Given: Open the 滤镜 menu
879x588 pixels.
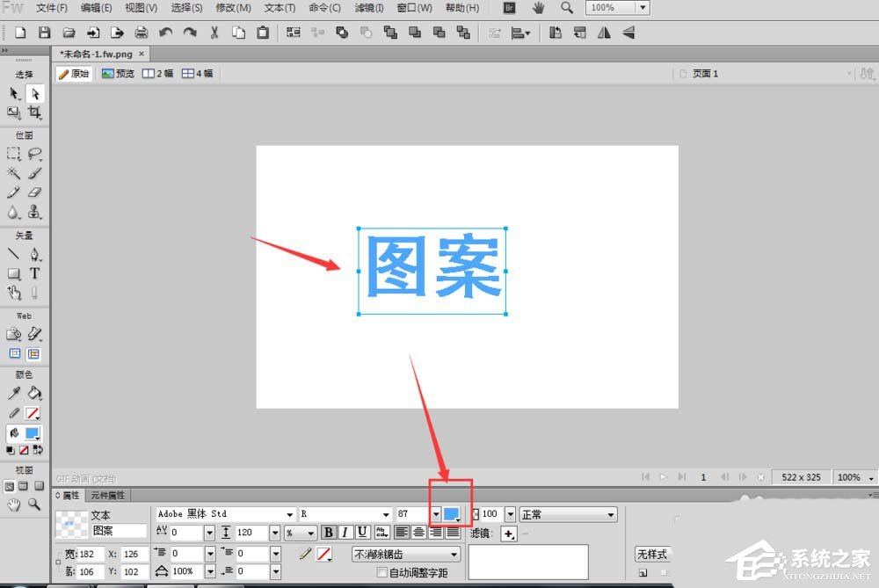Looking at the screenshot, I should point(369,7).
